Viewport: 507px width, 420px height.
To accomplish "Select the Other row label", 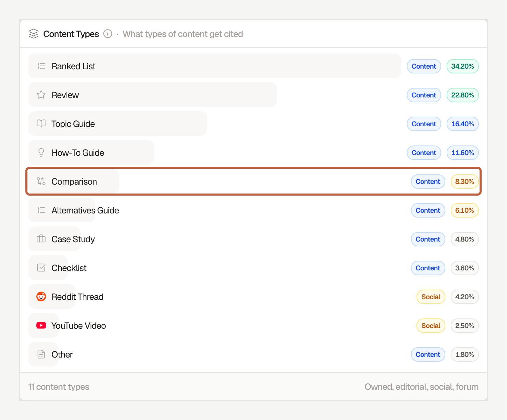I will pos(62,354).
